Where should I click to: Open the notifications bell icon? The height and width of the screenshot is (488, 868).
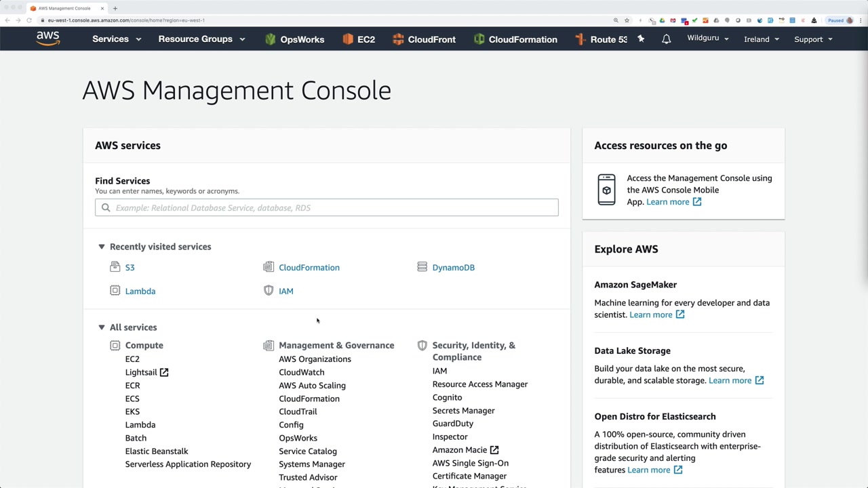pyautogui.click(x=666, y=39)
